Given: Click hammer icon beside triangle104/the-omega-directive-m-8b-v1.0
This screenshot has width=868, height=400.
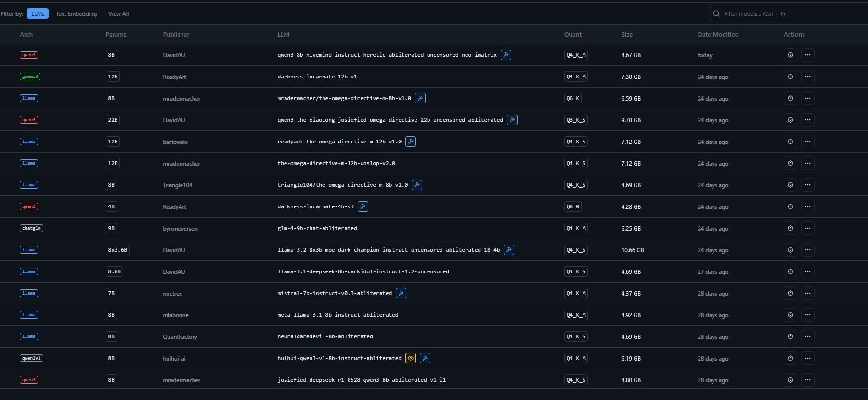Looking at the screenshot, I should (417, 185).
